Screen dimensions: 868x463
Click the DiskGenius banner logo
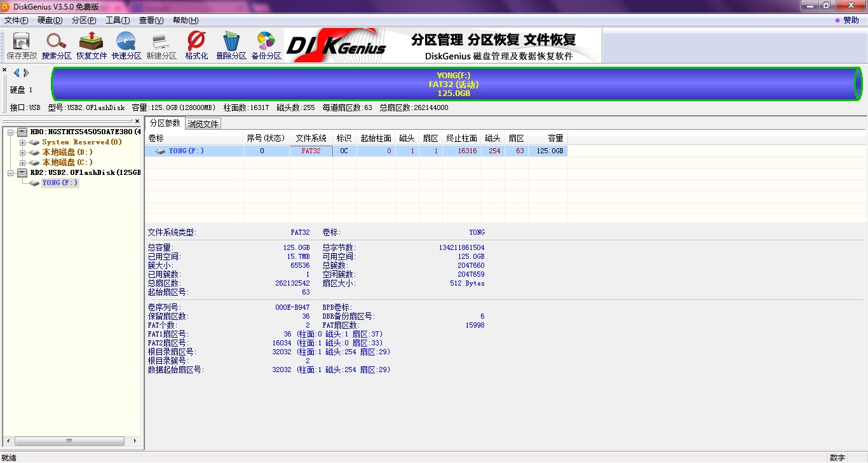point(336,45)
